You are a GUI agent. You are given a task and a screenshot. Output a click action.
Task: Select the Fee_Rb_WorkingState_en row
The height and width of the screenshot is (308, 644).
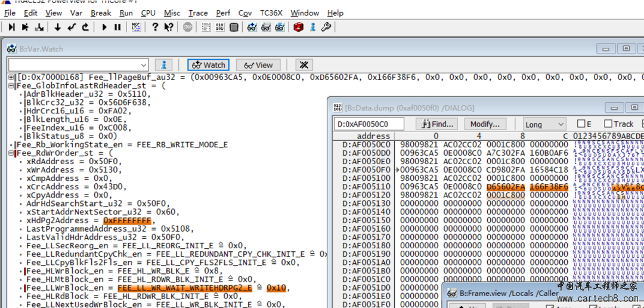click(x=122, y=144)
